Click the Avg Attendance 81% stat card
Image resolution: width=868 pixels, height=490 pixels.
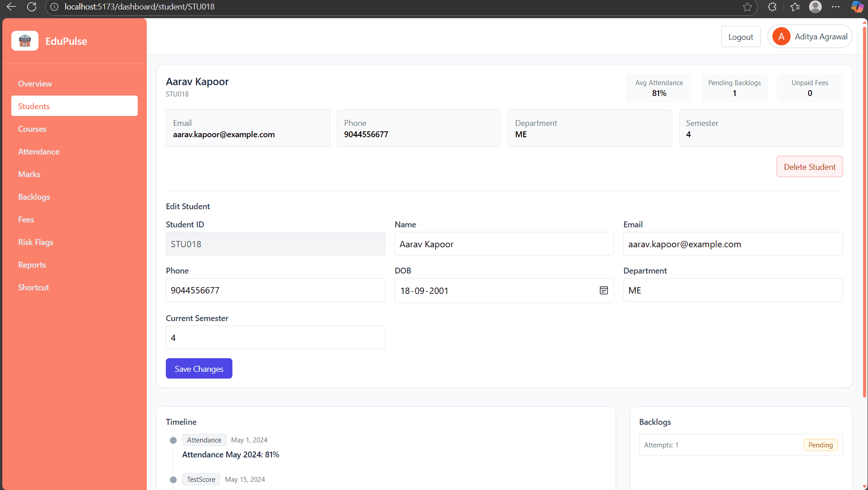tap(659, 88)
